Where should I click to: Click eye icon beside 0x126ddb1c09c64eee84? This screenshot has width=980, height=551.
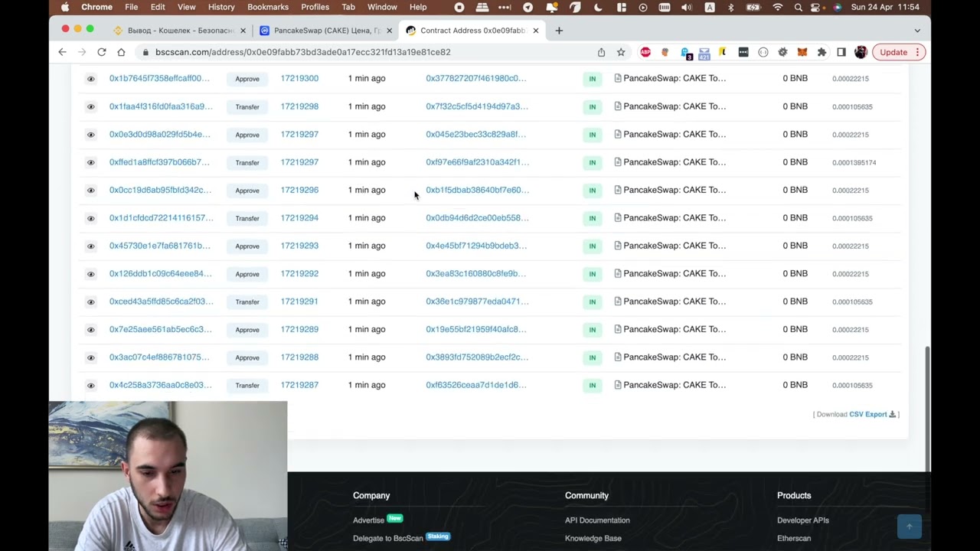(91, 274)
